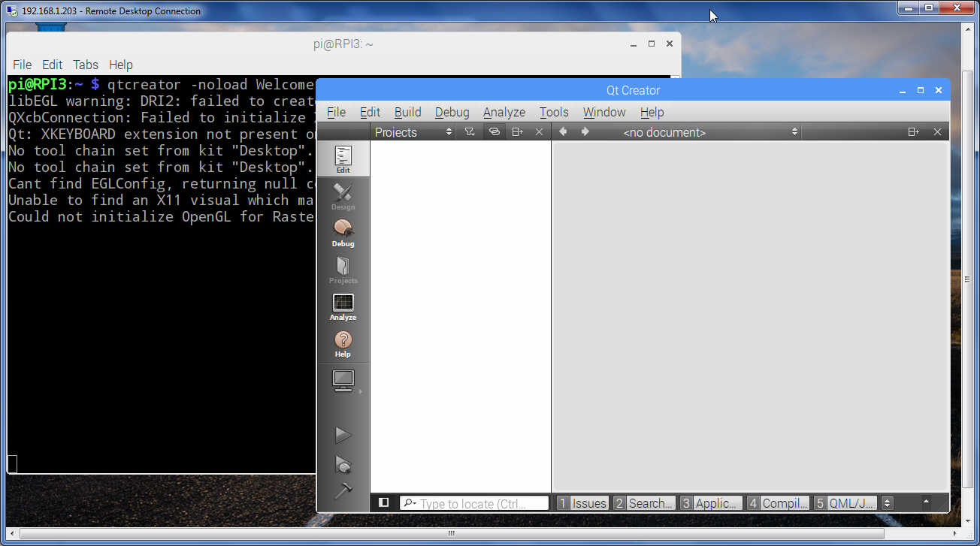Open the kit selector monitor icon
The image size is (980, 546).
pyautogui.click(x=343, y=381)
